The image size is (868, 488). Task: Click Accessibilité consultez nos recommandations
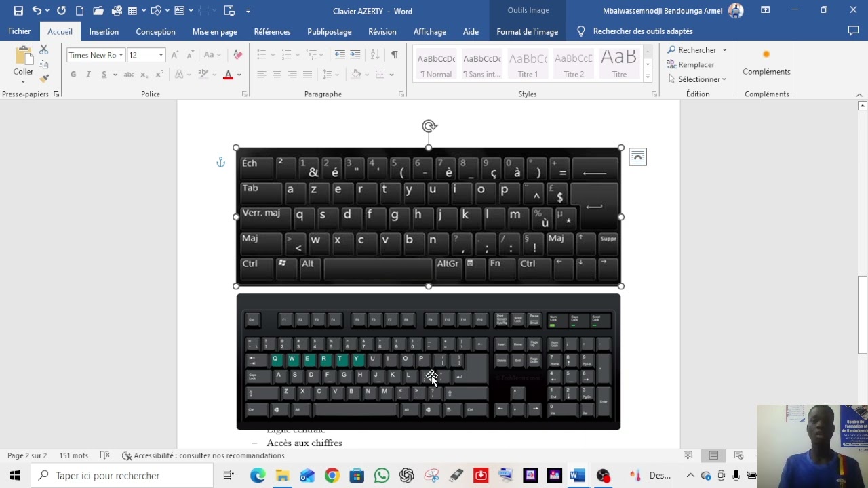(x=203, y=455)
